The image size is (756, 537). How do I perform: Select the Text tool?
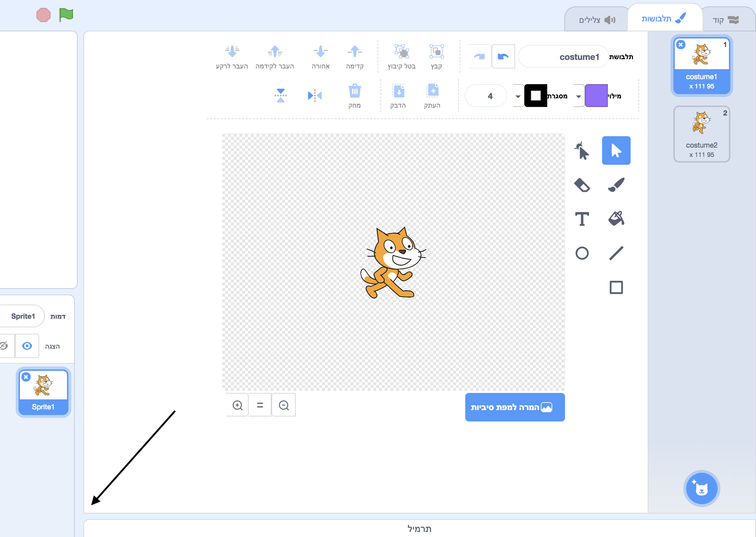(x=582, y=219)
